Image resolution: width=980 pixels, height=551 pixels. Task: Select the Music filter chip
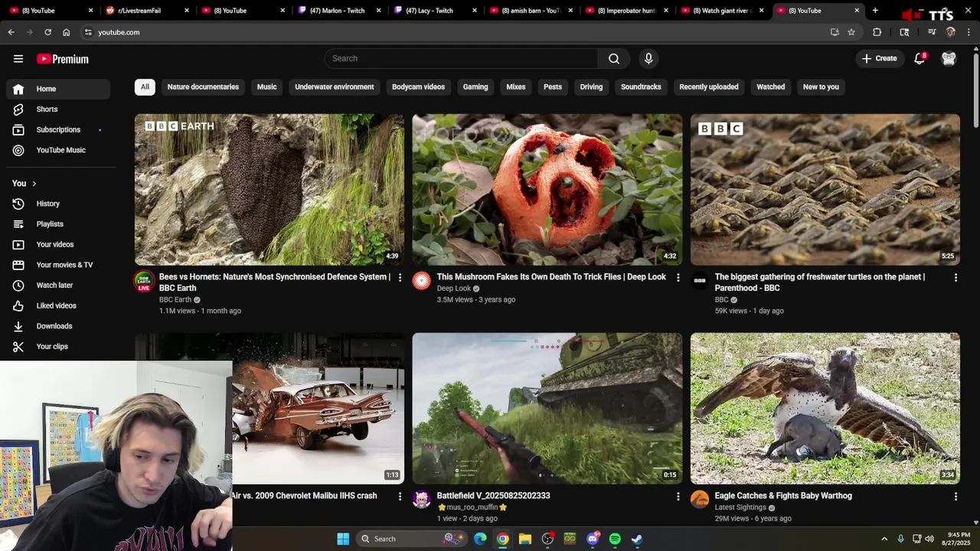tap(266, 86)
